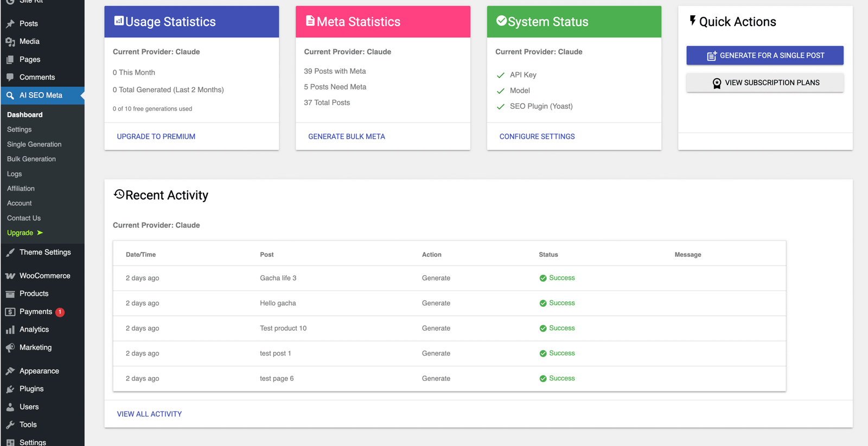Click the Date/Time column header
Viewport: 868px width, 446px height.
click(x=141, y=255)
